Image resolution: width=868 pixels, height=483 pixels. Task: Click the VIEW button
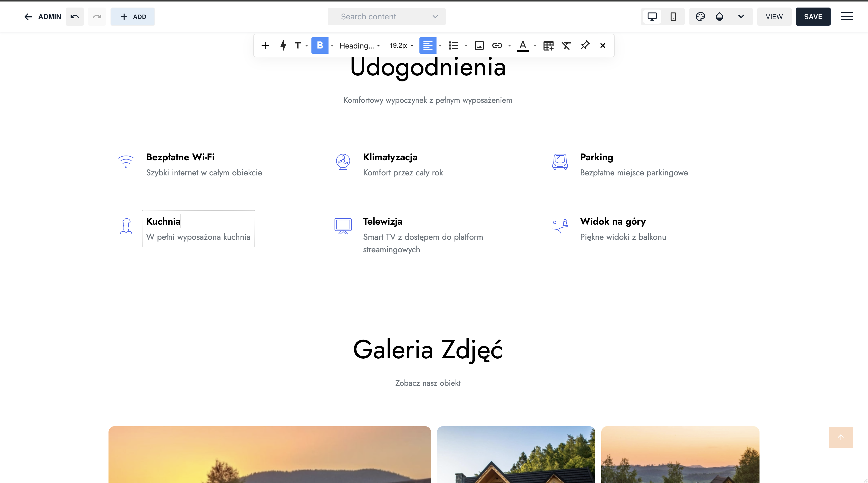pyautogui.click(x=774, y=17)
